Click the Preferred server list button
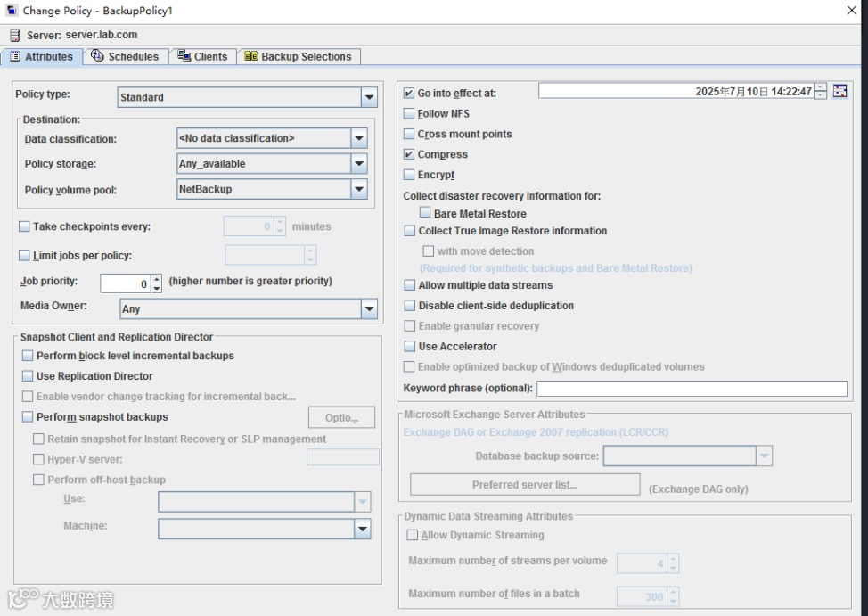868x616 pixels. pyautogui.click(x=525, y=485)
